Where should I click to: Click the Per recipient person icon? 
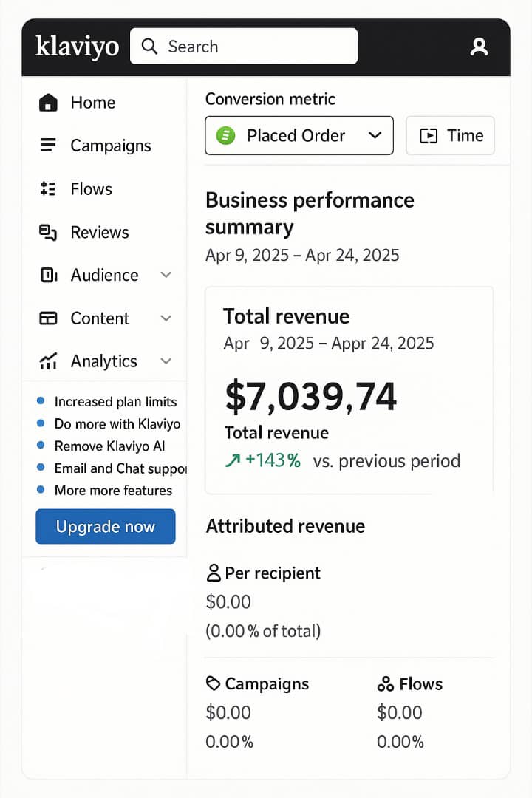pos(214,573)
